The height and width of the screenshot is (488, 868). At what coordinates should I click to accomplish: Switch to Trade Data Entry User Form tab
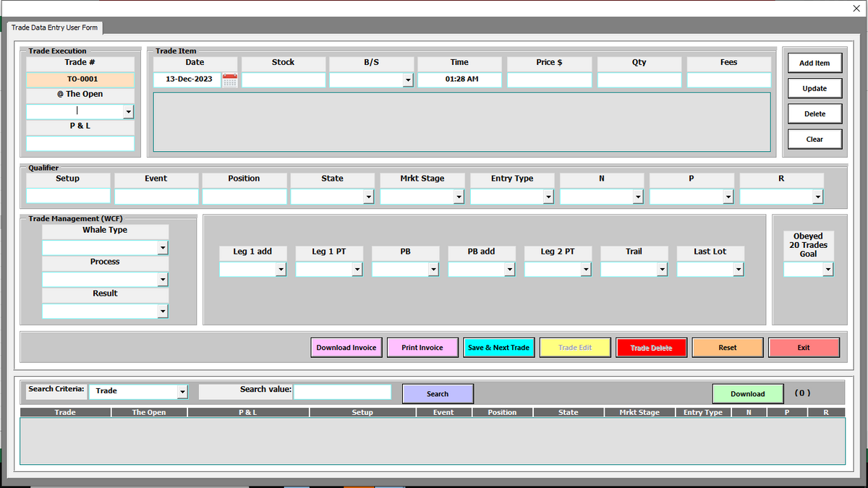tap(56, 27)
